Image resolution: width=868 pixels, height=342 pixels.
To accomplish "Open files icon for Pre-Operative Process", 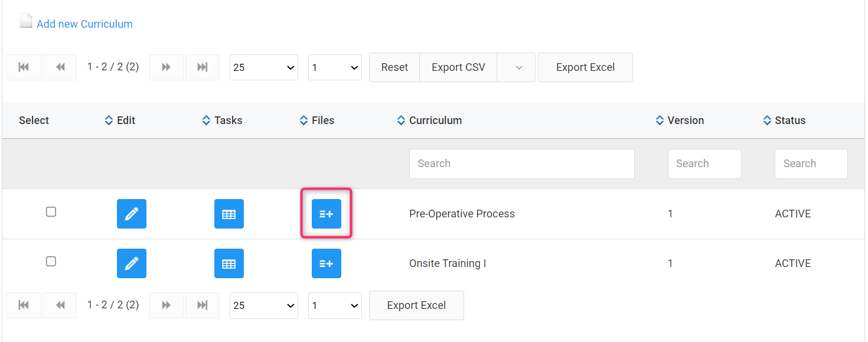I will pyautogui.click(x=327, y=214).
